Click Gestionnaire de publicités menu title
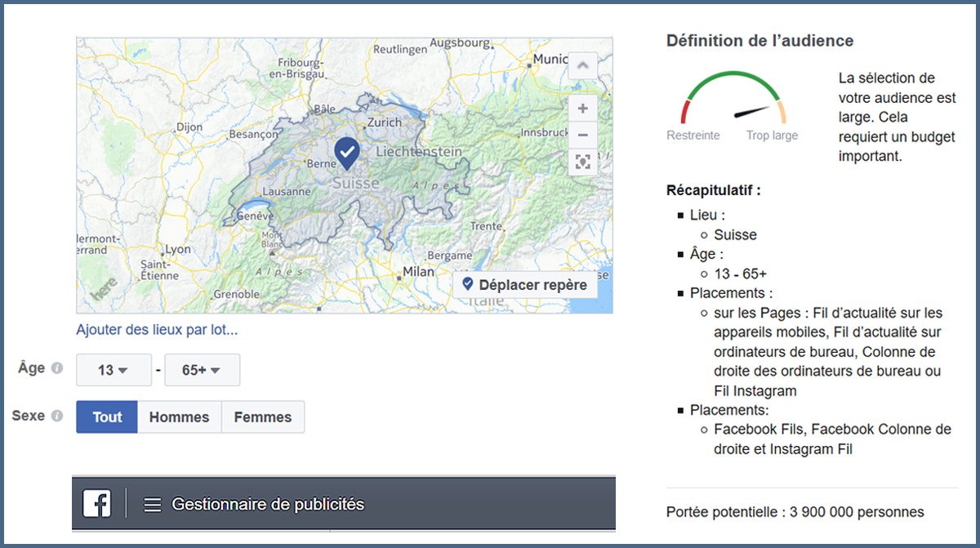This screenshot has height=548, width=980. (268, 504)
